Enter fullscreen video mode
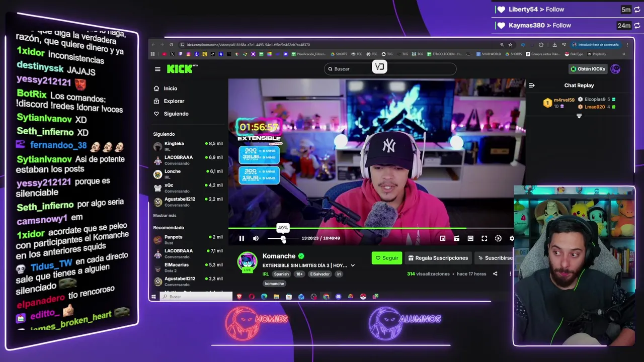This screenshot has width=644, height=362. (x=484, y=238)
